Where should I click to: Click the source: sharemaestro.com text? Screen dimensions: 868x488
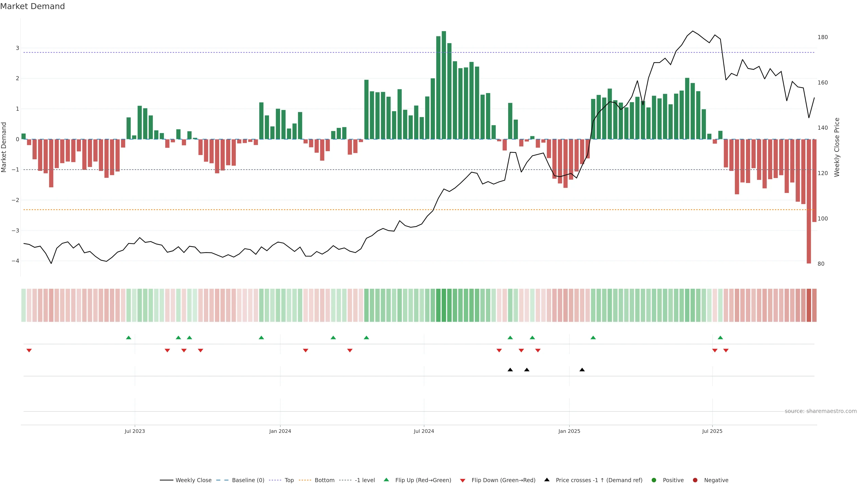(821, 411)
